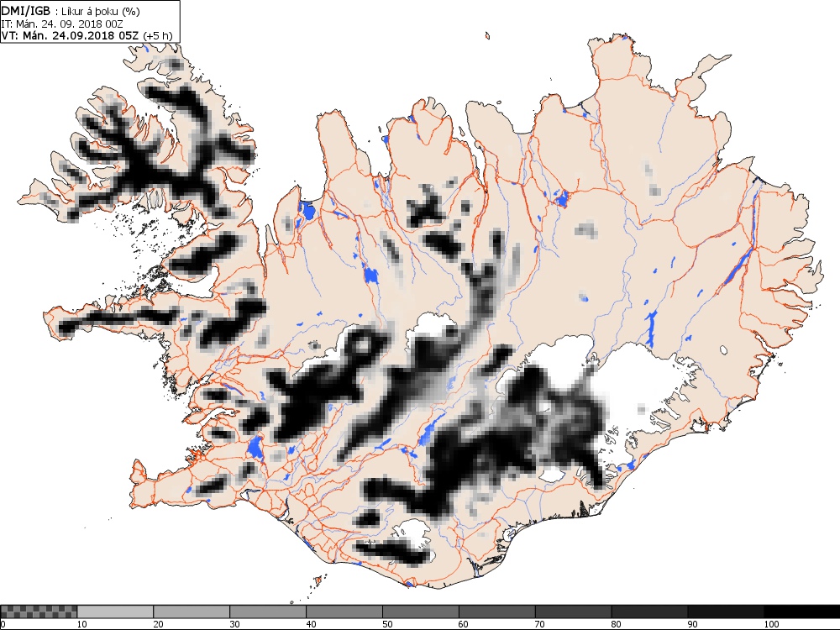Image resolution: width=840 pixels, height=630 pixels.
Task: Pick the 80–90 near-black legend swatch
Action: coord(650,612)
